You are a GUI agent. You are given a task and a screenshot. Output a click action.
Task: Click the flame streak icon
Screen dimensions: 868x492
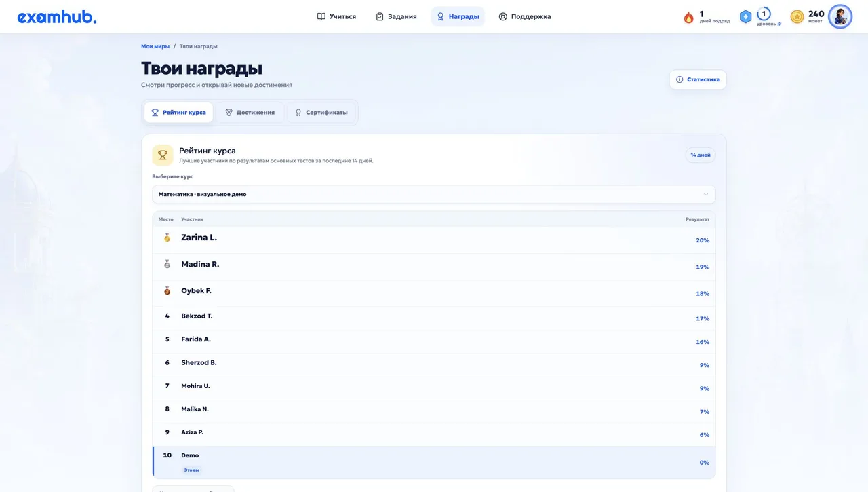[689, 17]
